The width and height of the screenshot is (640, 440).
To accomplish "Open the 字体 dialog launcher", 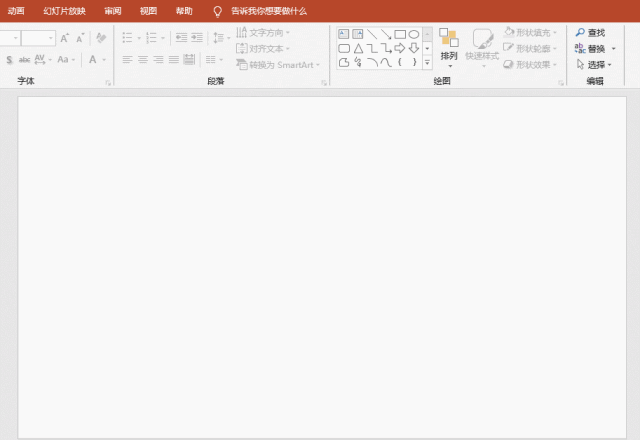I will (x=108, y=83).
